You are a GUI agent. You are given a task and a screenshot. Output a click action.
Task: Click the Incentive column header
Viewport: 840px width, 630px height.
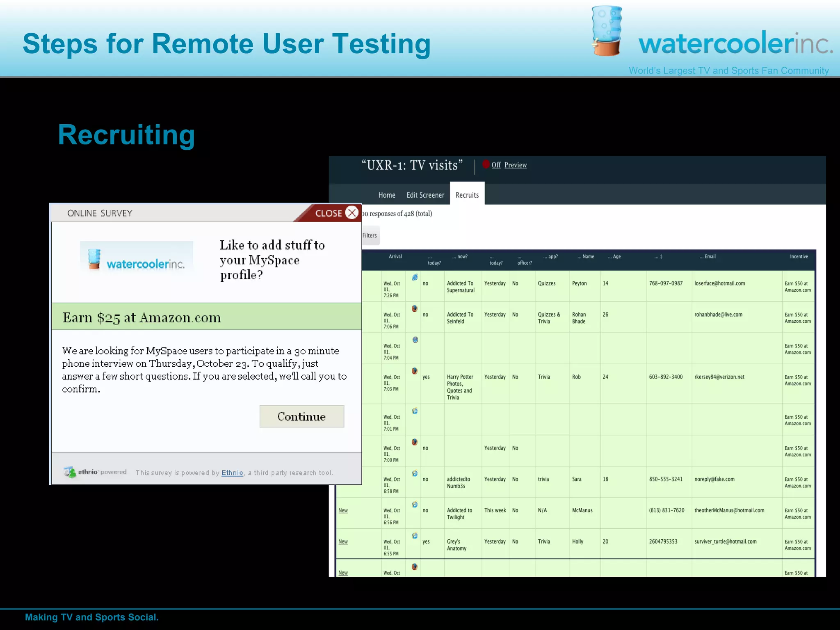tap(799, 257)
